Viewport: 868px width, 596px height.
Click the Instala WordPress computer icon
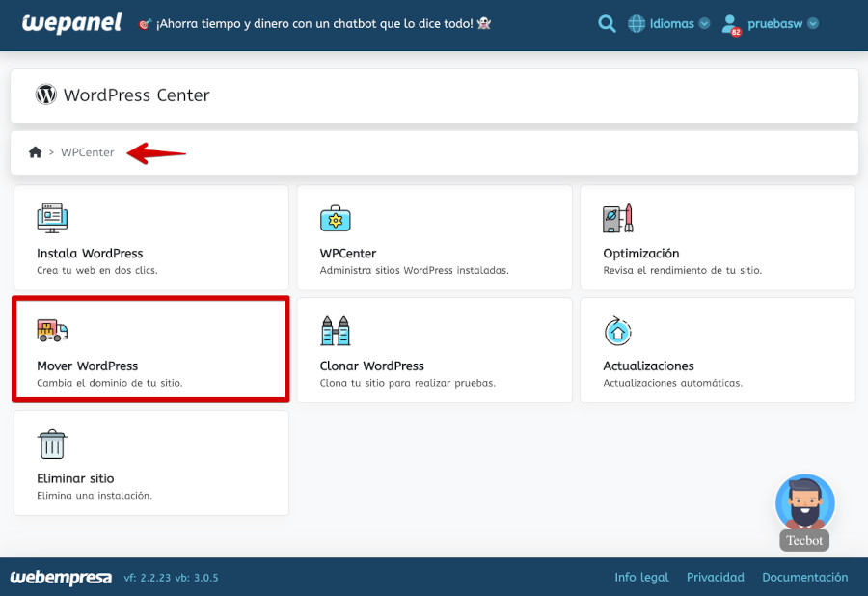click(52, 218)
